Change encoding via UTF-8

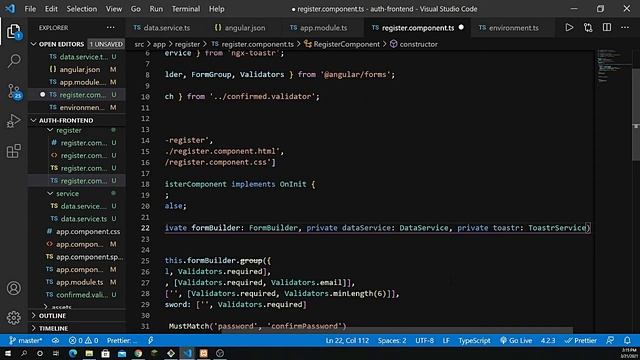click(x=424, y=340)
